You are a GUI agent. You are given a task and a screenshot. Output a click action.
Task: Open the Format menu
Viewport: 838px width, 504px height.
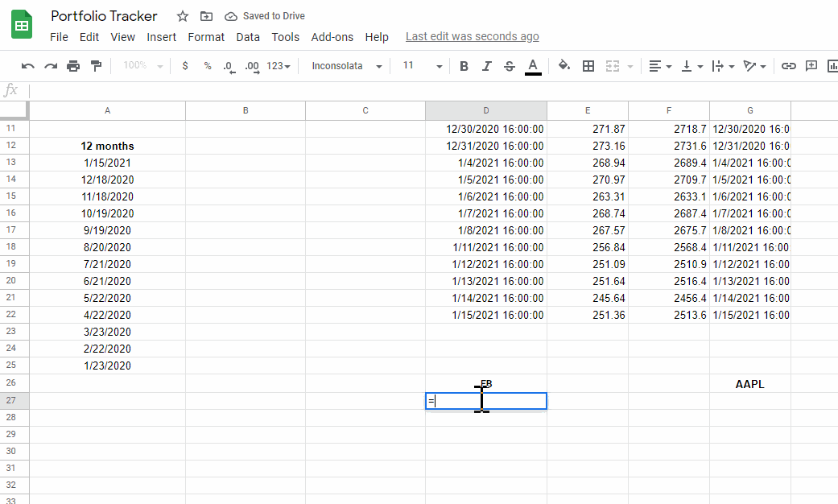206,37
